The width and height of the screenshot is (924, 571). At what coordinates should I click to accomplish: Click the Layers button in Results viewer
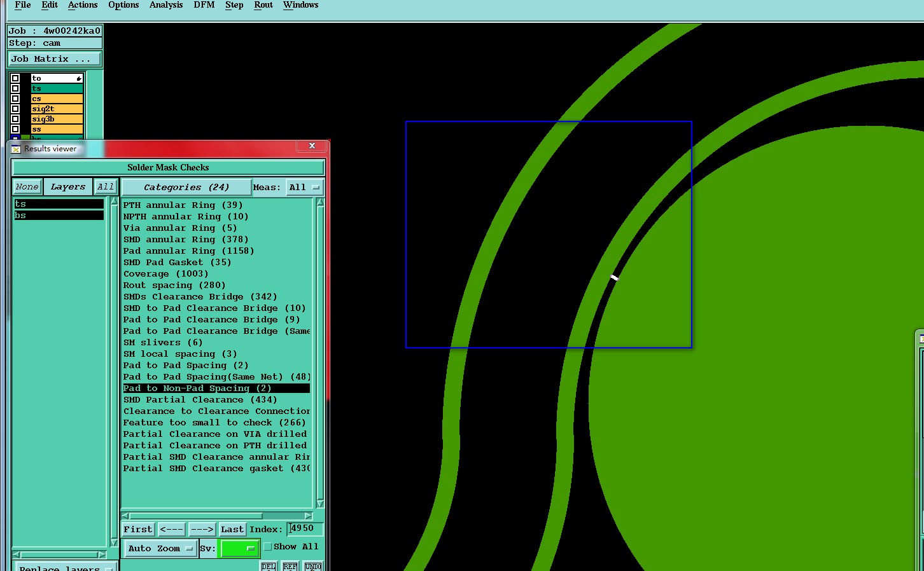pyautogui.click(x=68, y=187)
